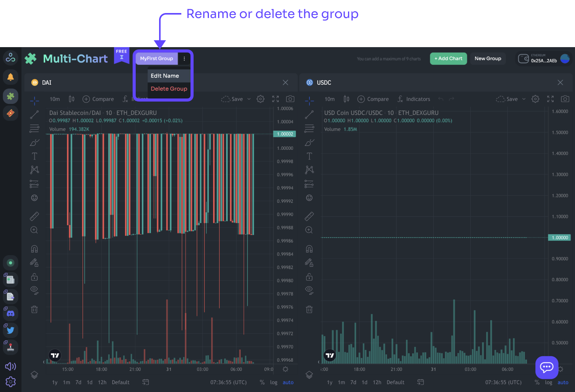Open chart settings gear on USDC chart
Screen dimensions: 575x392
click(x=535, y=99)
